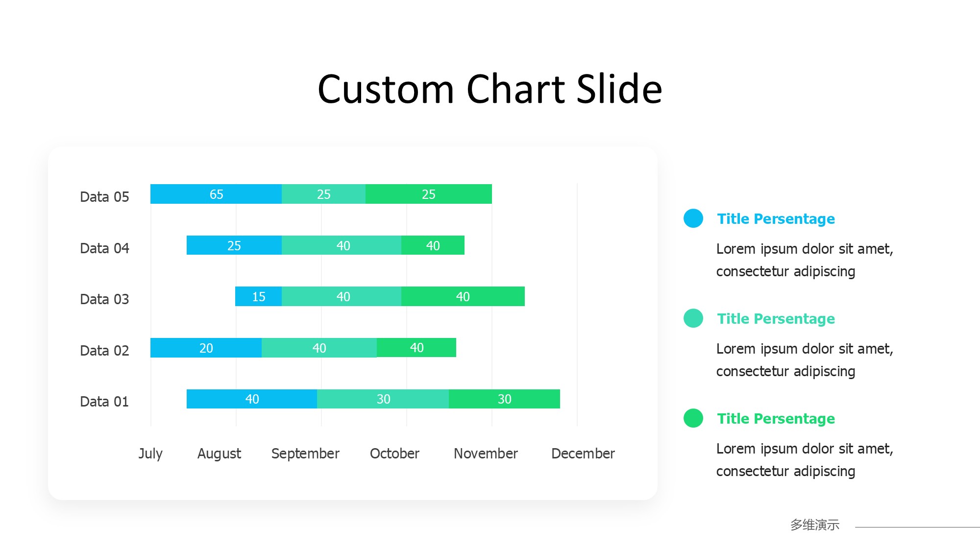Select the teal 25 segment in Data 05
Image resolution: width=980 pixels, height=551 pixels.
(323, 194)
